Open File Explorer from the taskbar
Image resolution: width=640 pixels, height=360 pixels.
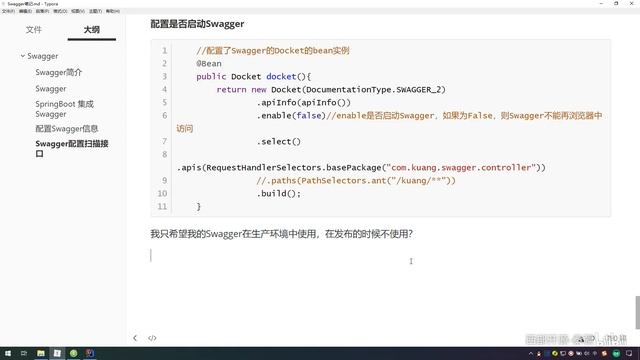pyautogui.click(x=41, y=353)
